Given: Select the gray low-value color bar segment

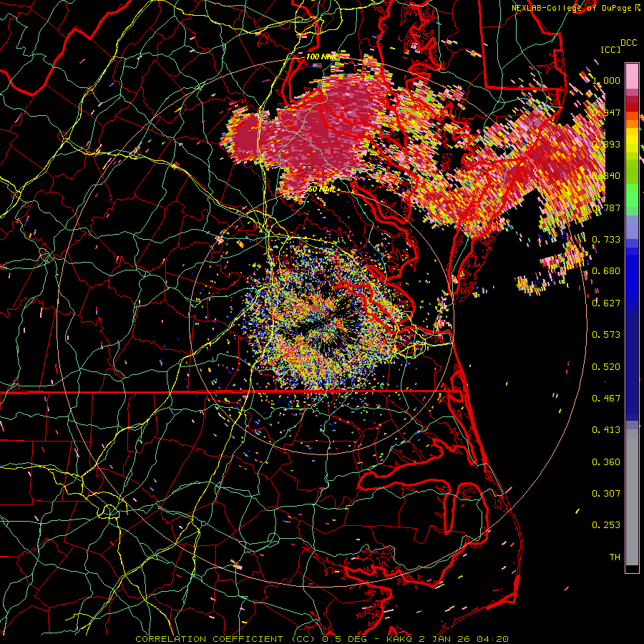Looking at the screenshot, I should click(x=632, y=497).
